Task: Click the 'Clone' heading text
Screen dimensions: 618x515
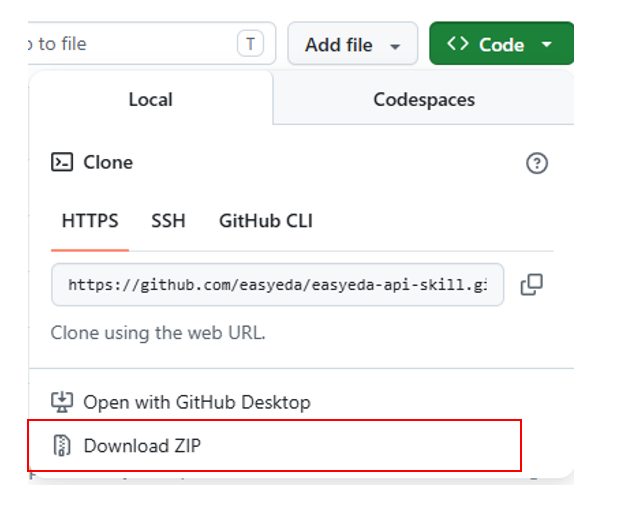Action: [108, 162]
